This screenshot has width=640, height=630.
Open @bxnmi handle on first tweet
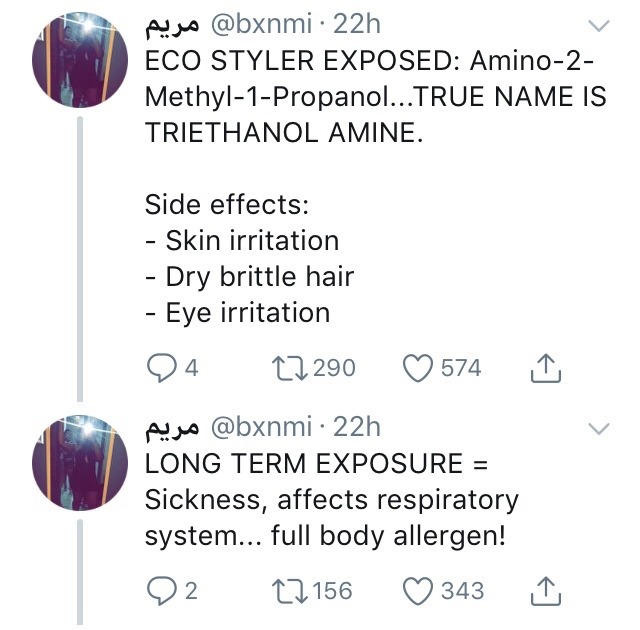261,24
